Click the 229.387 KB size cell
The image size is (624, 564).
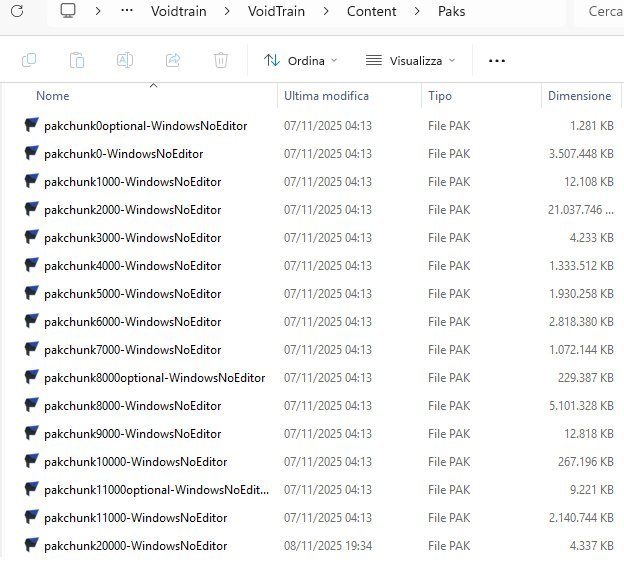click(x=585, y=377)
